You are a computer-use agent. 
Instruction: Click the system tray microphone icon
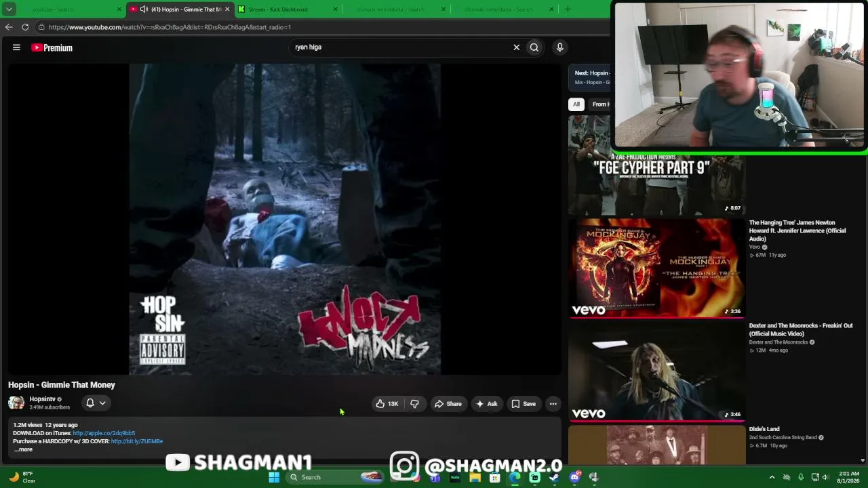(x=801, y=477)
